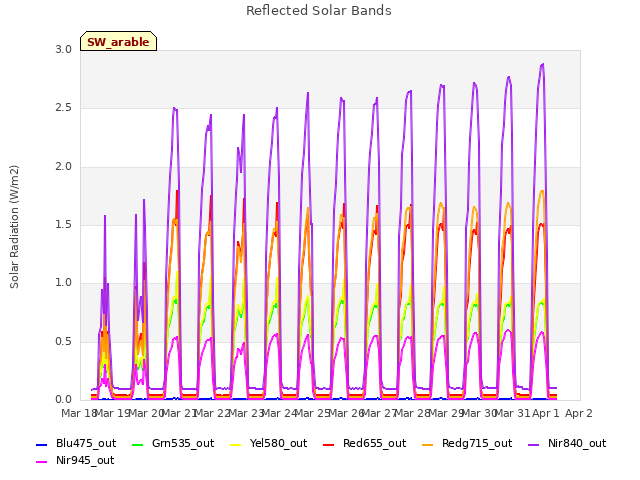This screenshot has height=480, width=640.
Task: Click the Grn535_out legend color swatch
Action: point(138,444)
